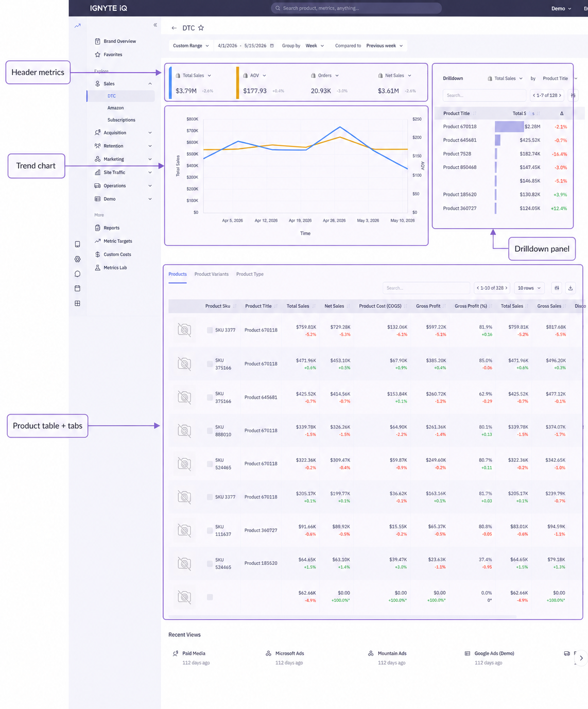Click the Product 670118 drilldown bar
Screen dimensions: 588x709
click(509, 127)
